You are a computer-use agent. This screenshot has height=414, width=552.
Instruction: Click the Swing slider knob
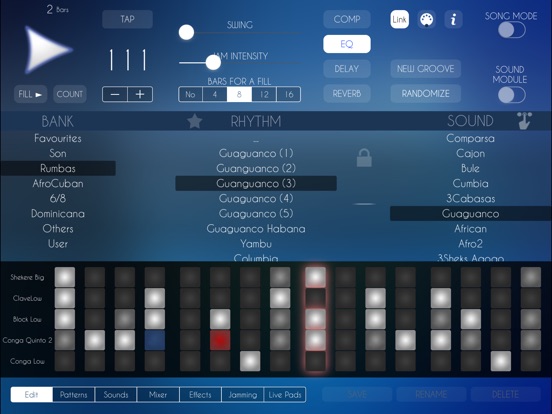tap(186, 32)
